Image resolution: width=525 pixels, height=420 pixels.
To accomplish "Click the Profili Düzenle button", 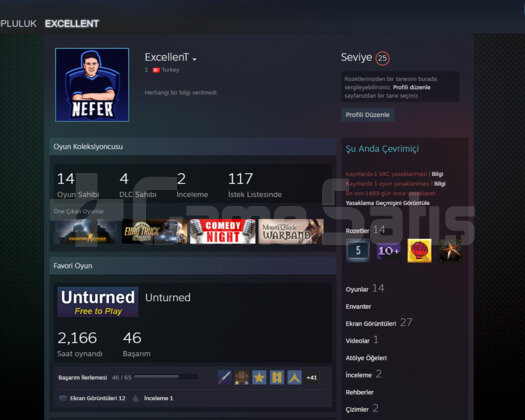I will (x=368, y=115).
